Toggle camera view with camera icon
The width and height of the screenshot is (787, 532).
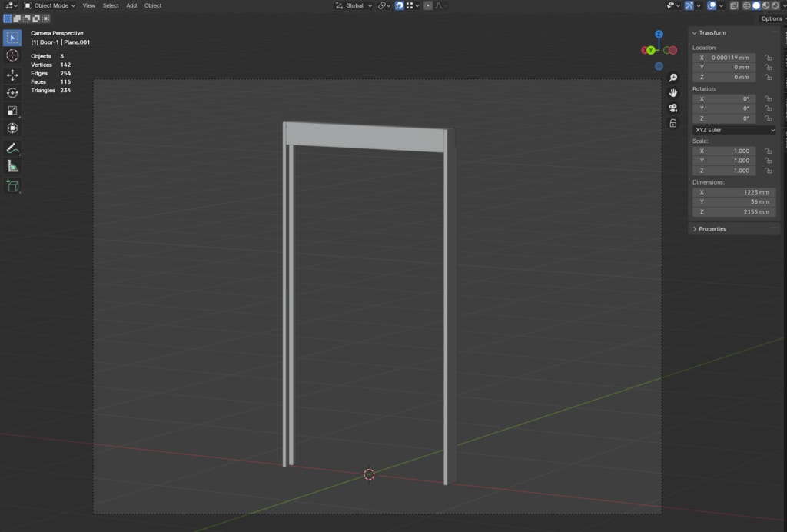pos(673,108)
